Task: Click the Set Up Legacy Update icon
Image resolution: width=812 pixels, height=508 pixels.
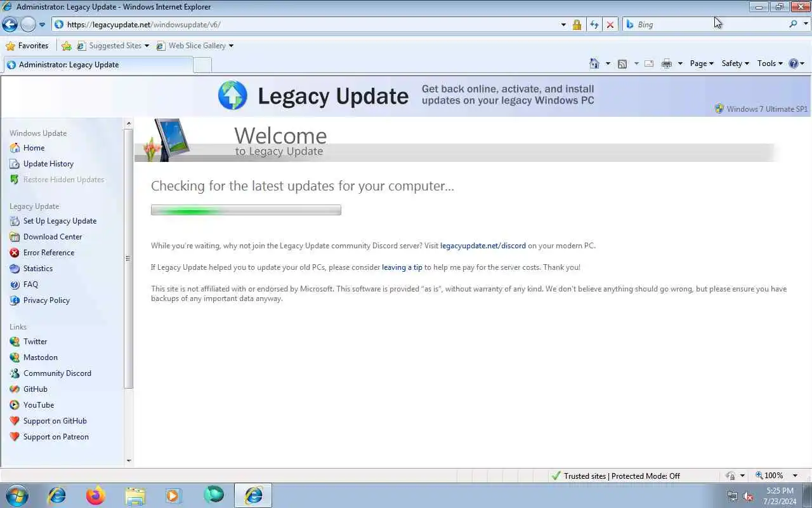Action: [15, 221]
